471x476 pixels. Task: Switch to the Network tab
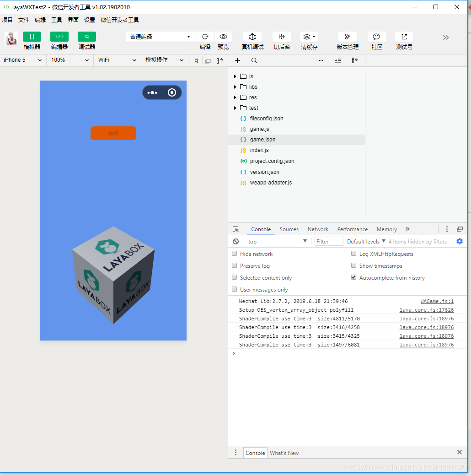point(318,229)
